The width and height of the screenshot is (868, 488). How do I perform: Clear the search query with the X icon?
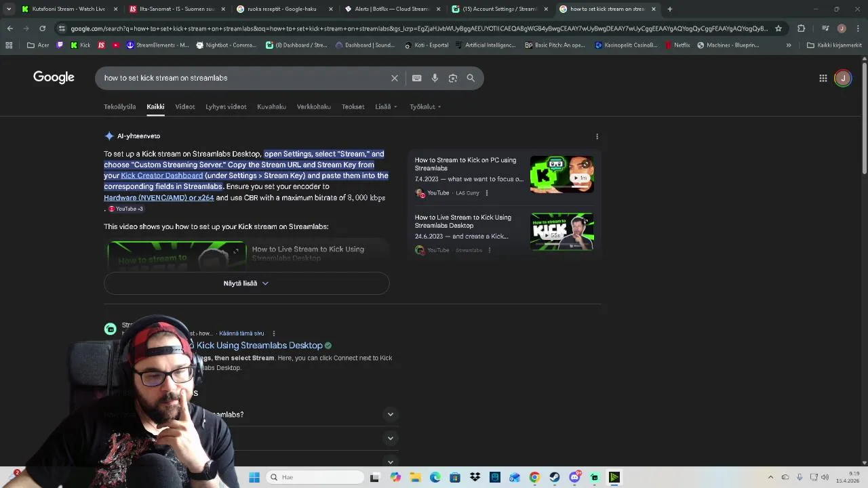click(394, 78)
